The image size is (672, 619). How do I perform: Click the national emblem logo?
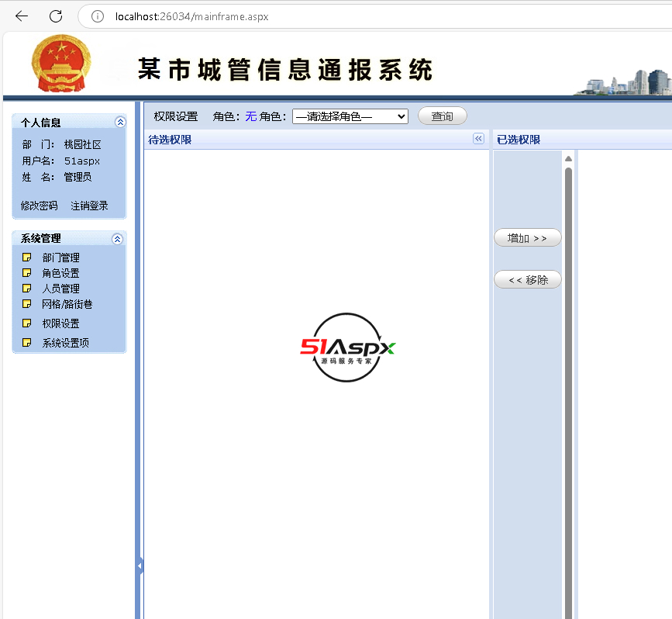point(61,63)
